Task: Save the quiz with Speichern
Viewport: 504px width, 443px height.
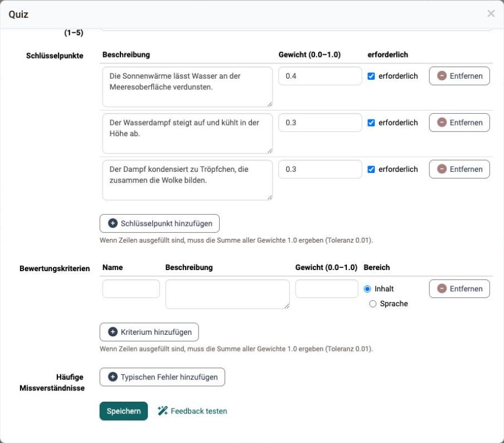Action: [x=124, y=411]
